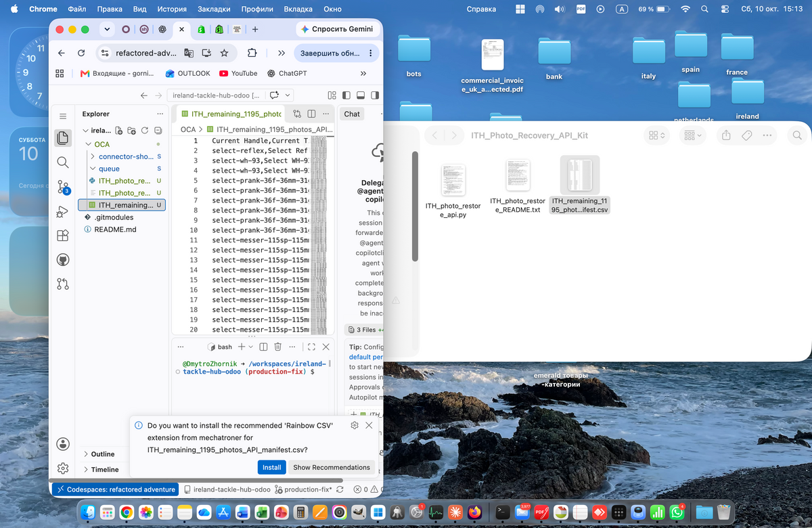Open the Manage gear in the activity bar
The width and height of the screenshot is (812, 528).
coord(63,468)
